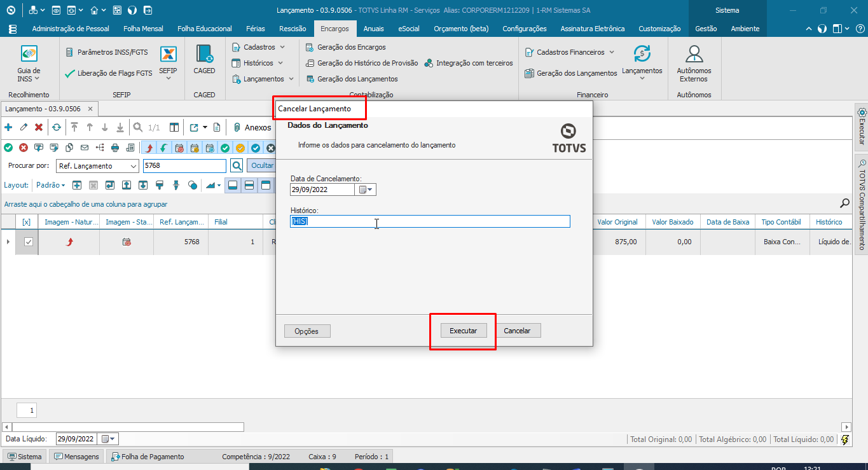868x470 pixels.
Task: Toggle the split-panel layout view button
Action: [249, 185]
